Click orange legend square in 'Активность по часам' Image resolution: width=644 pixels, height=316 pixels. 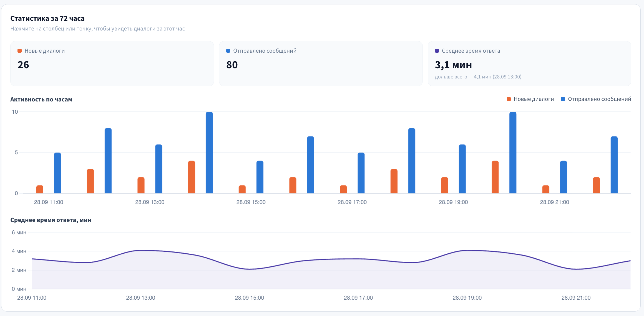coord(509,99)
